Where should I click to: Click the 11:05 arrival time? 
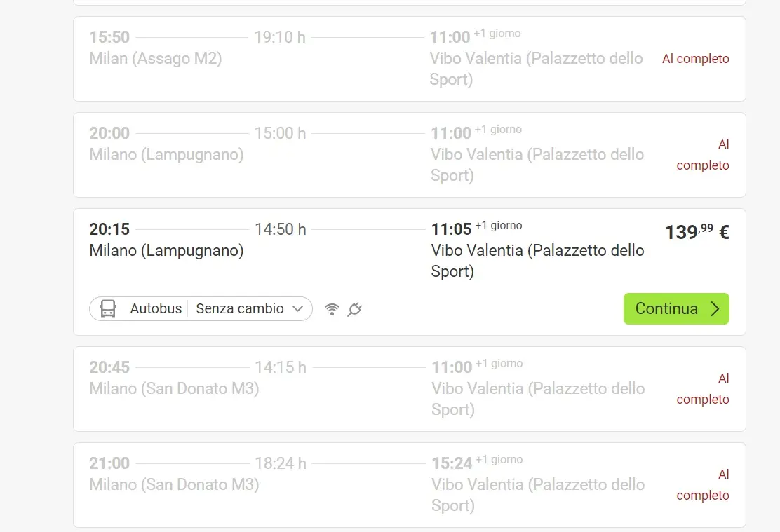pos(451,229)
